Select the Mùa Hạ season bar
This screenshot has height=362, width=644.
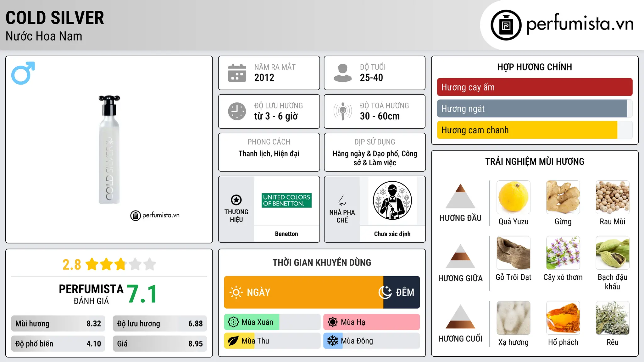pos(372,322)
